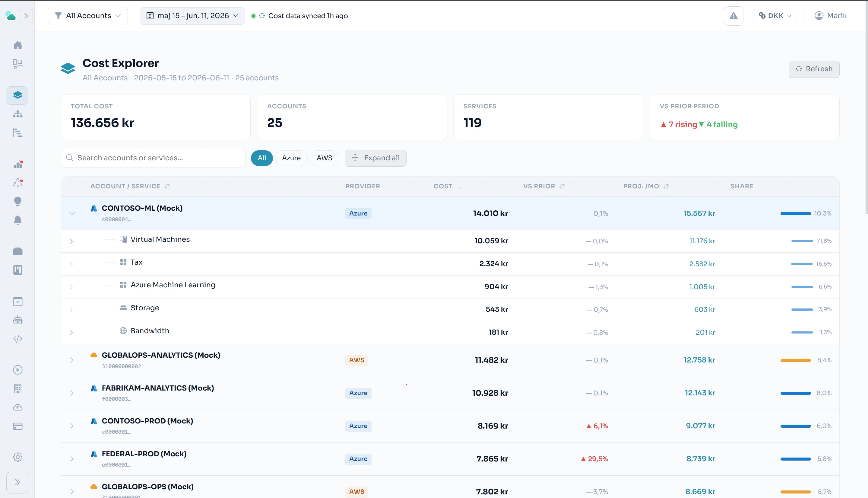
Task: Open the indented list tree icon in sidebar
Action: pyautogui.click(x=17, y=133)
